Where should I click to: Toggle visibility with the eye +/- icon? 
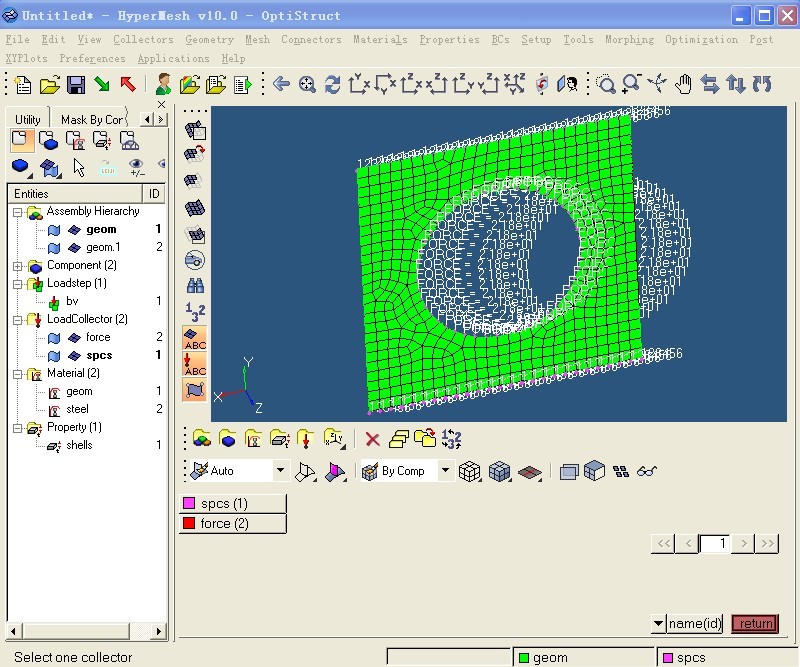click(136, 167)
